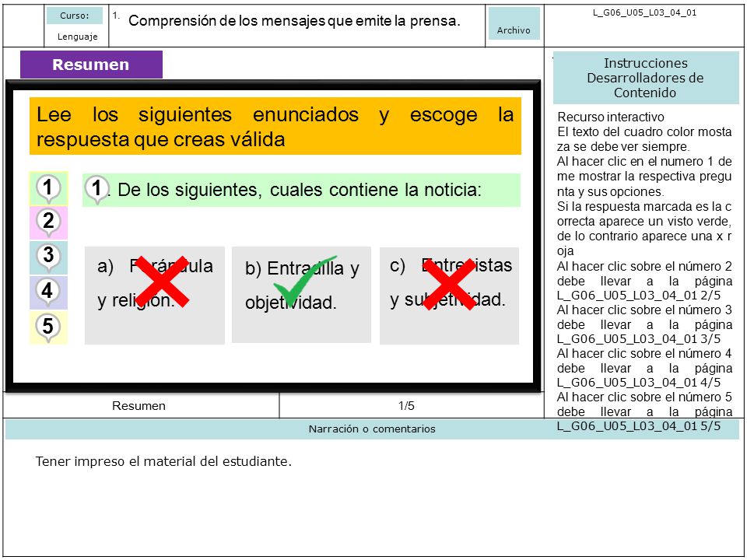Click the Lenguaje course value

click(x=78, y=37)
